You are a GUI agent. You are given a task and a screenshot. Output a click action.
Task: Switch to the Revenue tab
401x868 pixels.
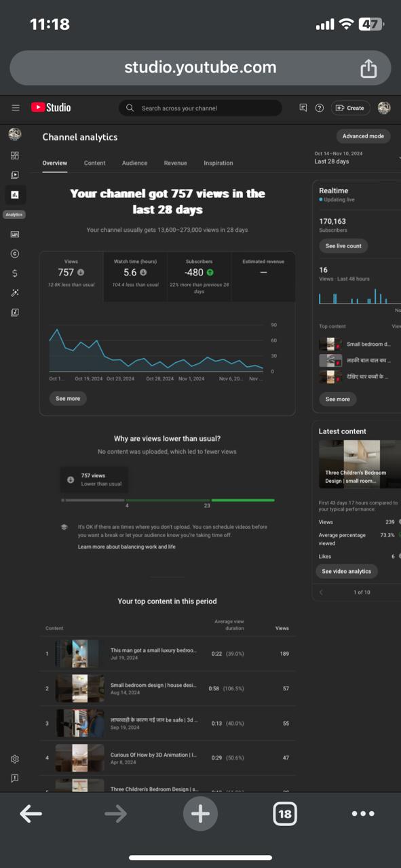[x=175, y=163]
